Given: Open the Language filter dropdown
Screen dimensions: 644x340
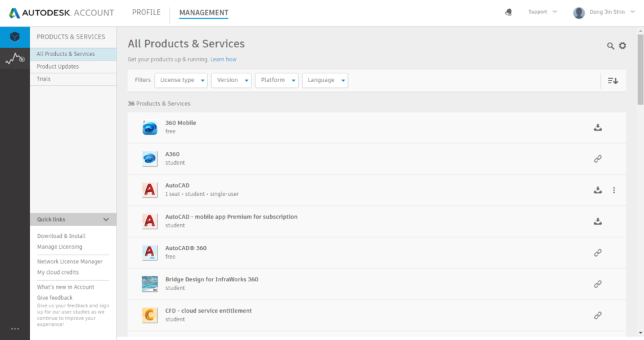Looking at the screenshot, I should [x=325, y=81].
